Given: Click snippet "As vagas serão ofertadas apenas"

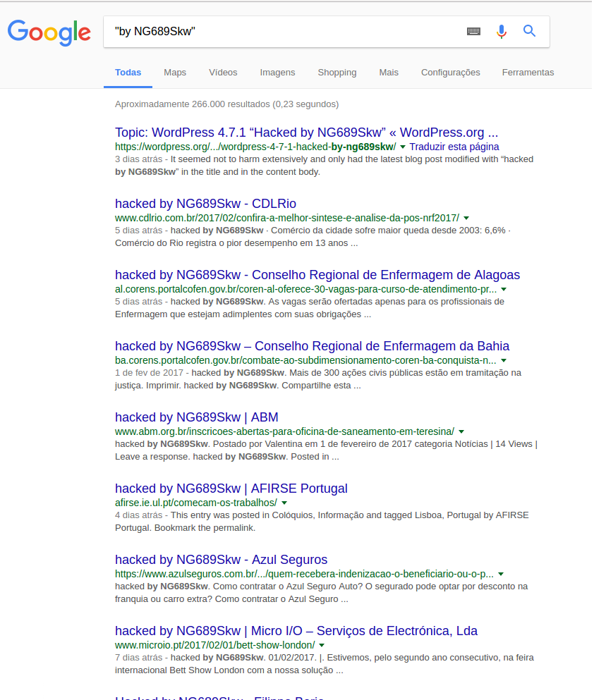Looking at the screenshot, I should point(331,302).
